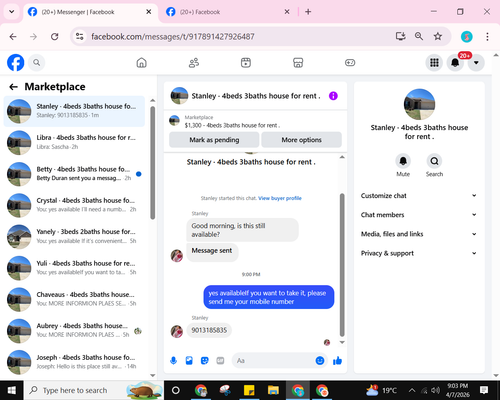Open the Chrome three-dot menu
Viewport: 500px width, 400px height.
pyautogui.click(x=487, y=37)
